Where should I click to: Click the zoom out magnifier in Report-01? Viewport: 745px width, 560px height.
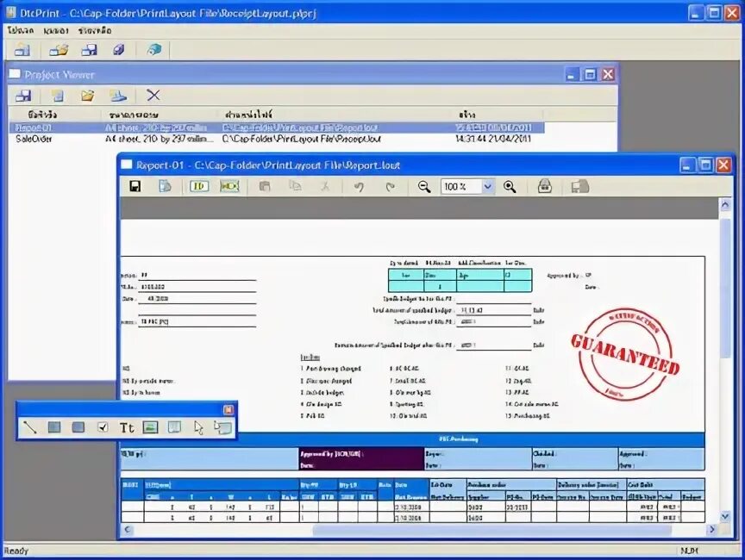pyautogui.click(x=424, y=187)
